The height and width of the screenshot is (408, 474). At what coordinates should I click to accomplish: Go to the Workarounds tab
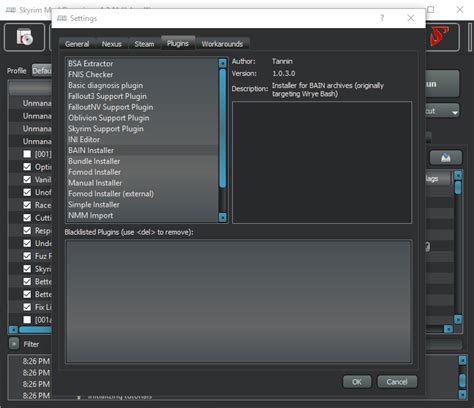click(222, 44)
